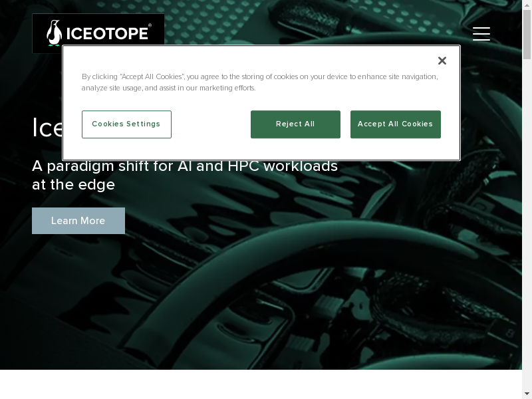Click the white section below the hero
This screenshot has width=532, height=399.
261,384
